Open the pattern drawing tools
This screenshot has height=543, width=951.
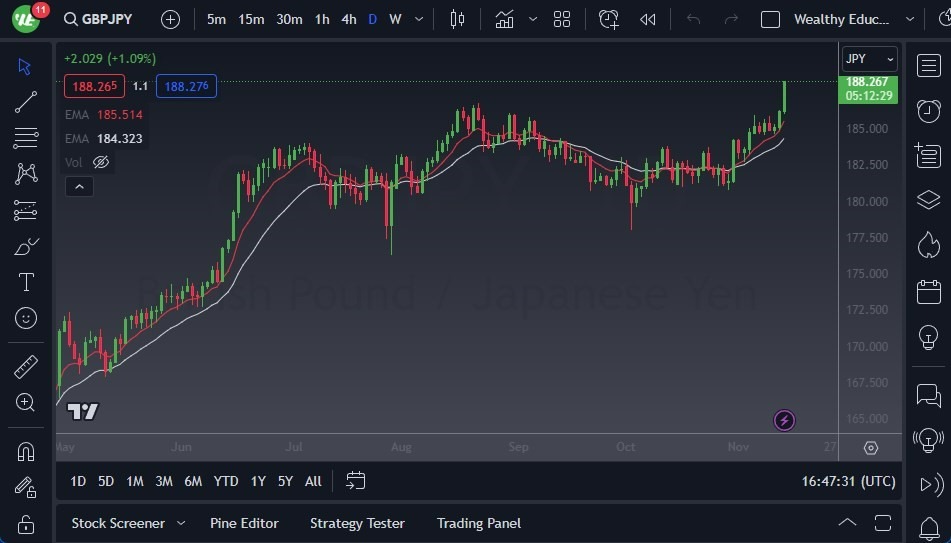click(x=26, y=174)
